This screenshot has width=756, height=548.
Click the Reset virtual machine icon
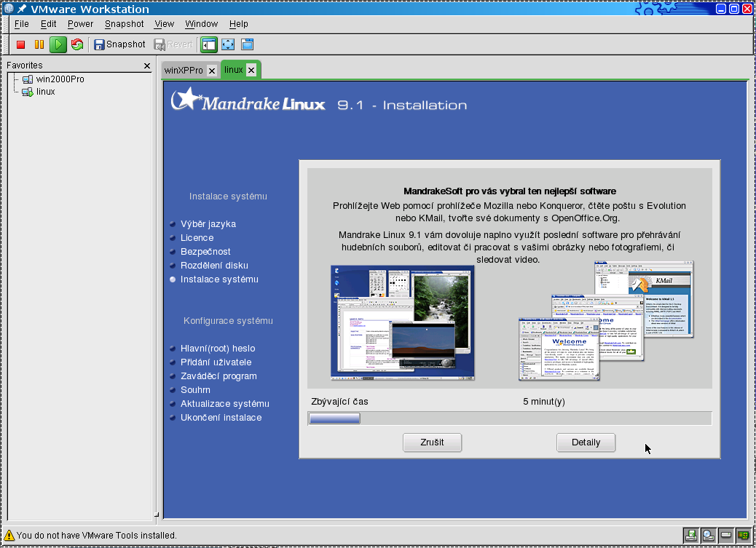point(77,45)
